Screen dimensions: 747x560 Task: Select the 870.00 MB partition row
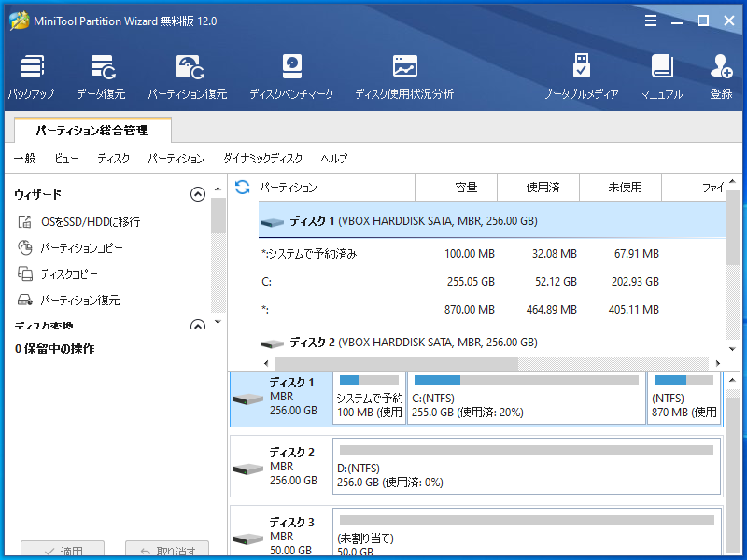click(x=492, y=310)
